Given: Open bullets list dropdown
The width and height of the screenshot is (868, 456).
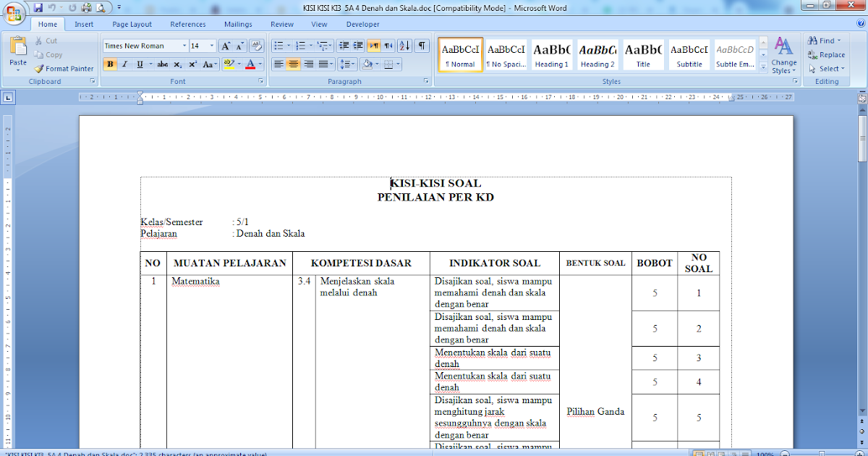Looking at the screenshot, I should [x=289, y=46].
